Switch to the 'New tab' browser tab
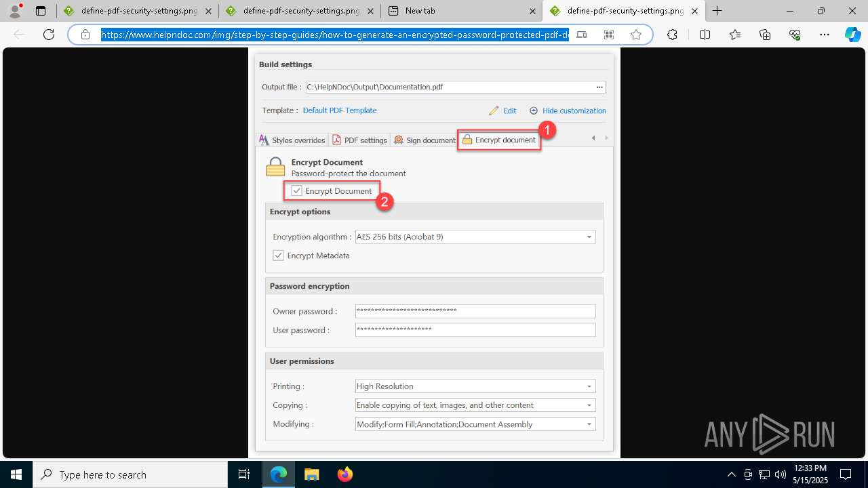Viewport: 868px width, 488px height. coord(461,11)
